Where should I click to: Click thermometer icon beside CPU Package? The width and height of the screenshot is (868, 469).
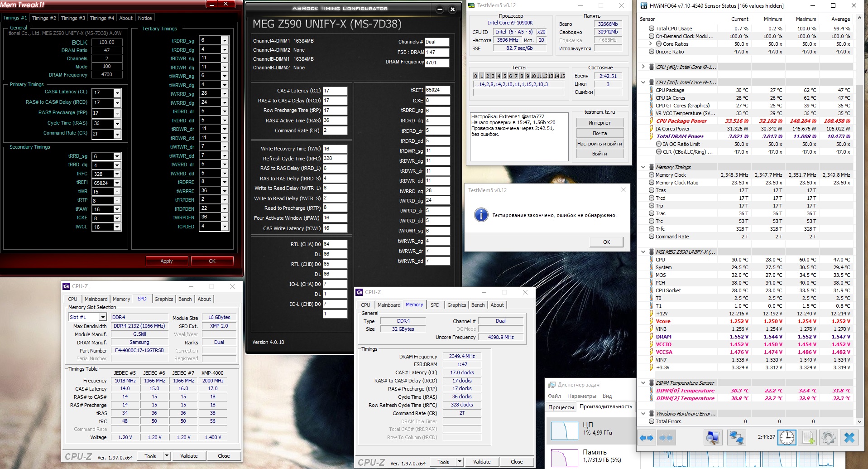coord(651,90)
